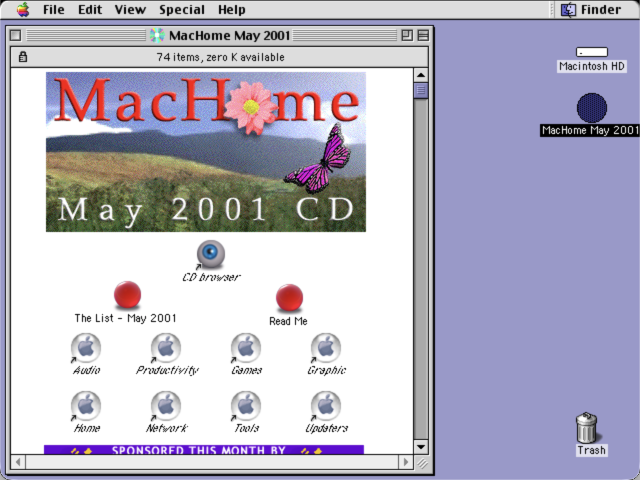The width and height of the screenshot is (640, 480).
Task: Click the horizontal scrollbar right arrow
Action: [405, 462]
